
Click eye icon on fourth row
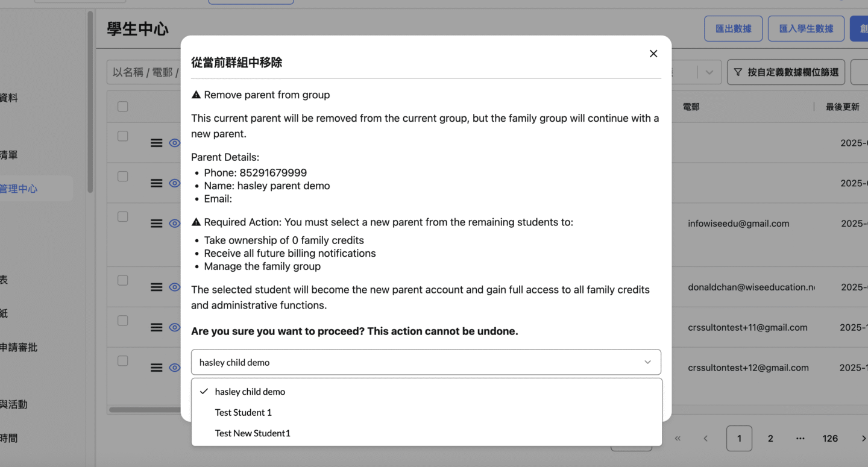coord(175,287)
